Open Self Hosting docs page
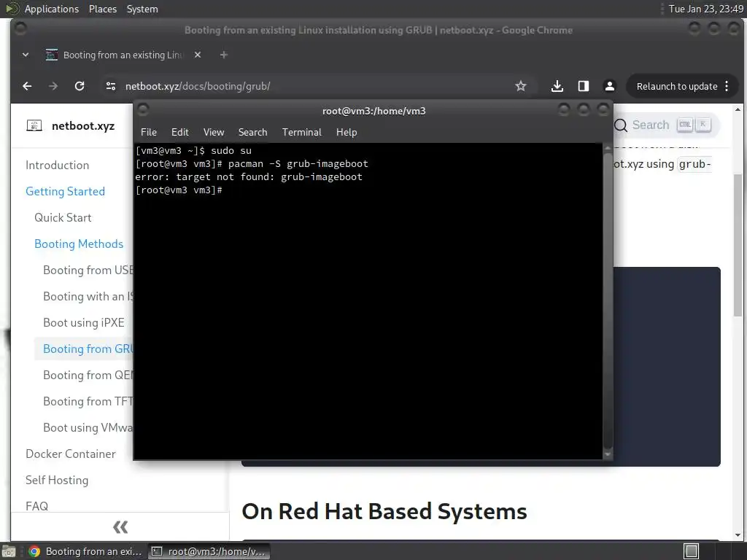This screenshot has height=560, width=747. pos(57,480)
